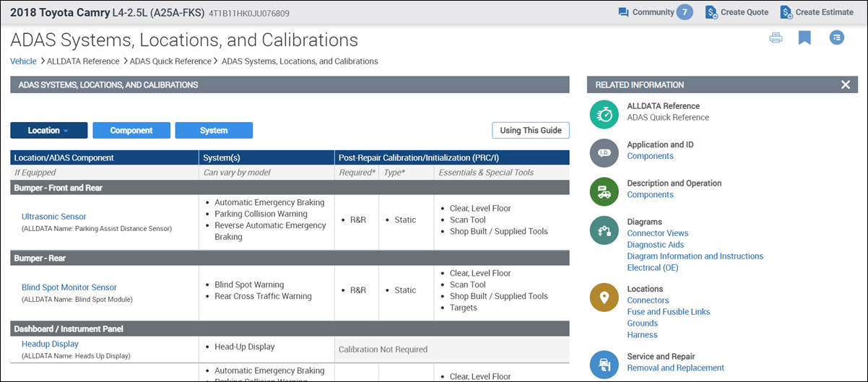Open the Connector Views link
Image resolution: width=868 pixels, height=382 pixels.
pos(658,233)
